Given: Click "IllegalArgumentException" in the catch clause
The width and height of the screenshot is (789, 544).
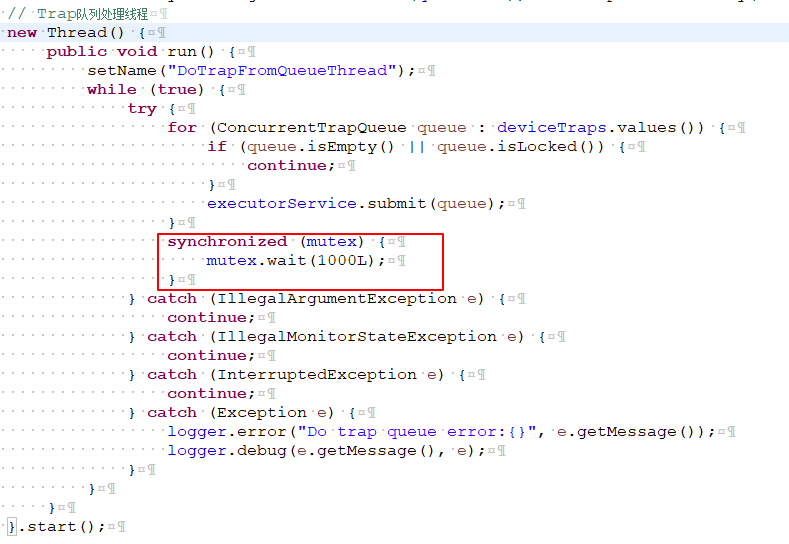Looking at the screenshot, I should pyautogui.click(x=336, y=299).
